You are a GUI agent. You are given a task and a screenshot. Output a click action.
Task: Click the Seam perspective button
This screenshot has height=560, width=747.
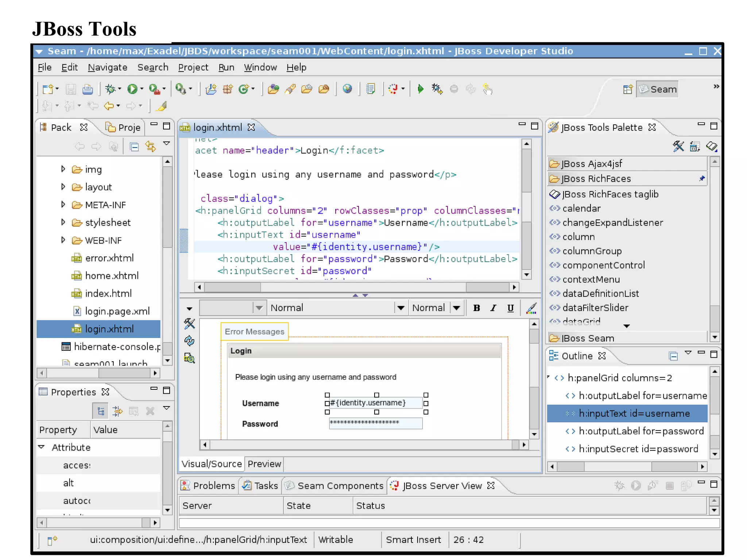(658, 89)
